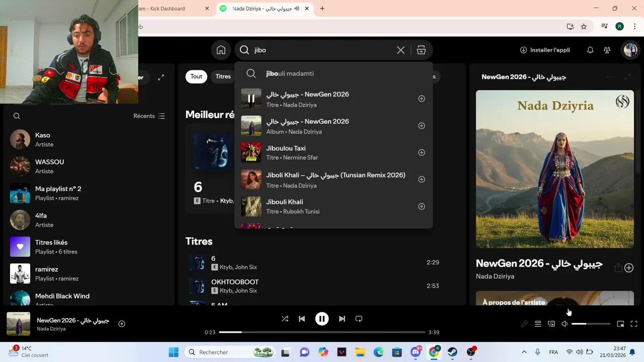Open the Récents sort dropdown
This screenshot has width=644, height=362.
point(149,116)
